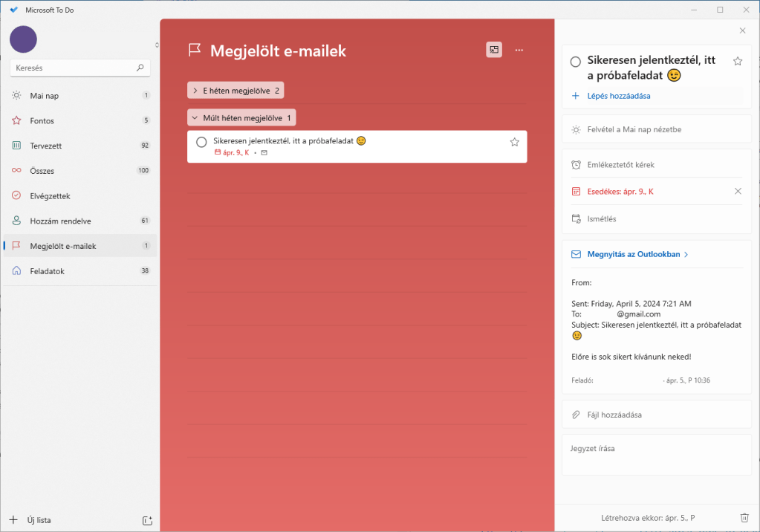The image size is (760, 532).
Task: Click the new list group icon
Action: click(147, 520)
